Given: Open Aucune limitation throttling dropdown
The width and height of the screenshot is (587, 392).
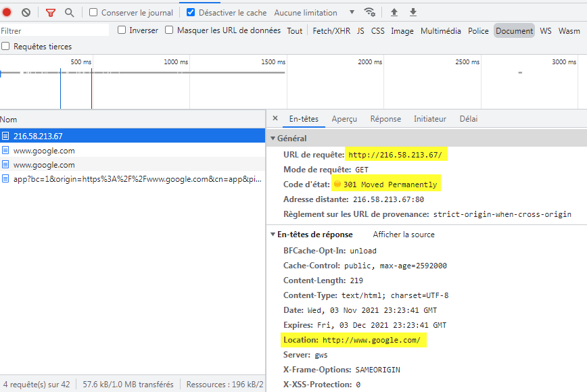Looking at the screenshot, I should pyautogui.click(x=314, y=12).
